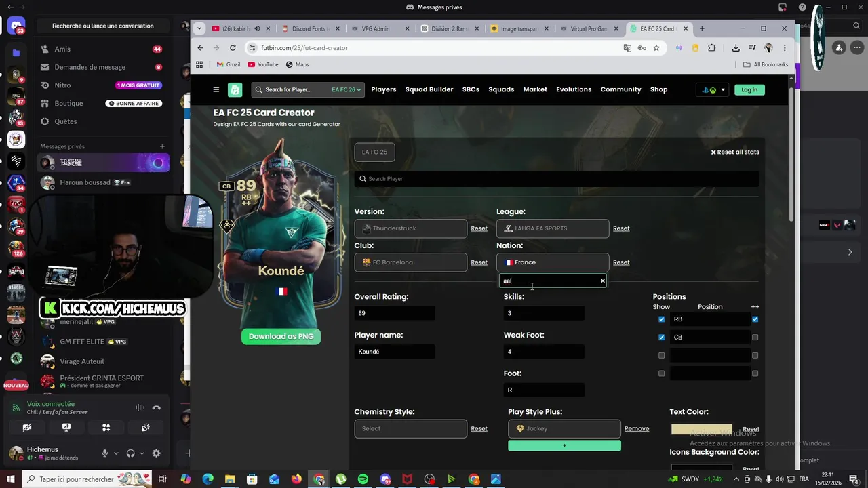Open Discord user settings gear
Screen dimensions: 868x488
pos(156,453)
